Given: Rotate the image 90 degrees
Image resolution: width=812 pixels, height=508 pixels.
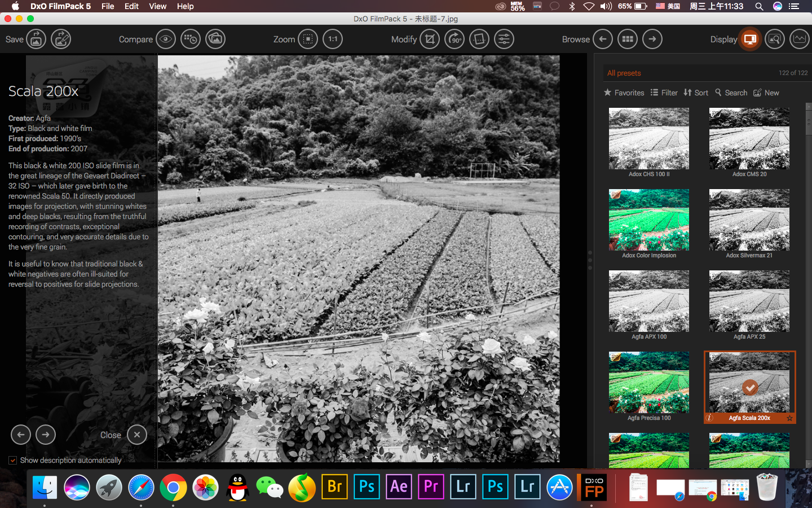Looking at the screenshot, I should tap(454, 39).
